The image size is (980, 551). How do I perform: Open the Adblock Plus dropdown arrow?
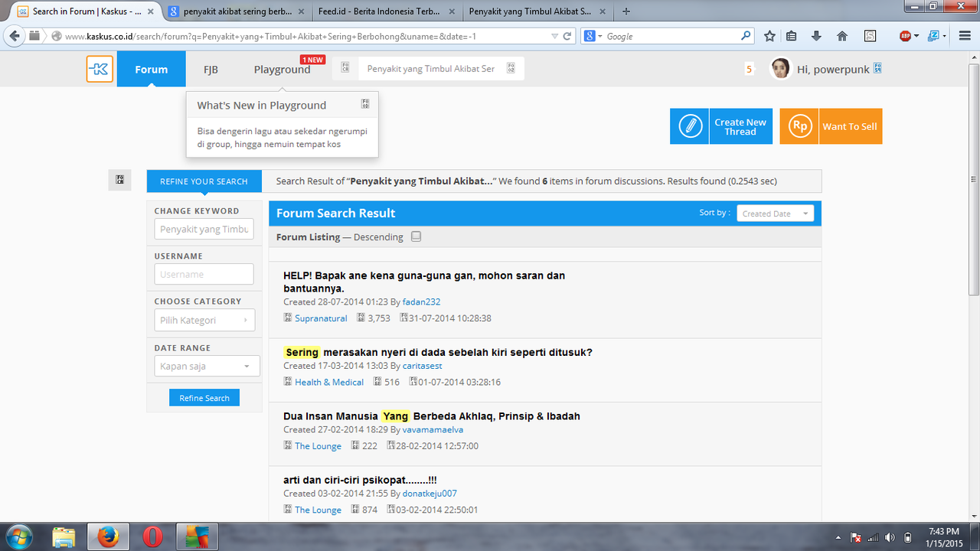pyautogui.click(x=916, y=36)
